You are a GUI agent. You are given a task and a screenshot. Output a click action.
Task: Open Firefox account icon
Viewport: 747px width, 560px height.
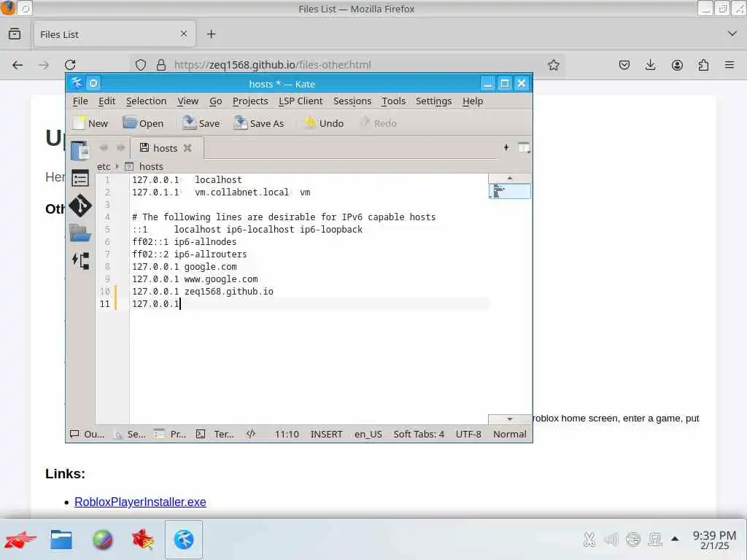677,65
